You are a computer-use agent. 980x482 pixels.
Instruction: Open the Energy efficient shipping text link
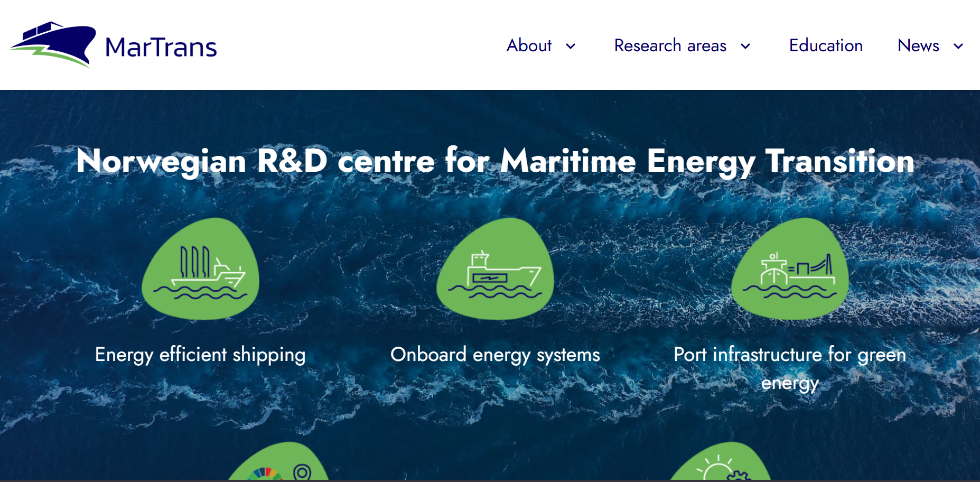tap(200, 355)
